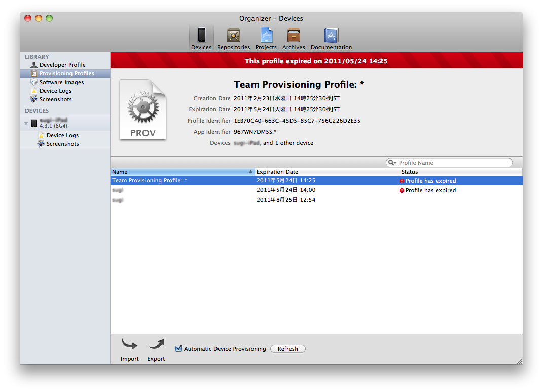Click the Profile Name search field
Viewport: 543px width, 392px height.
tap(454, 163)
